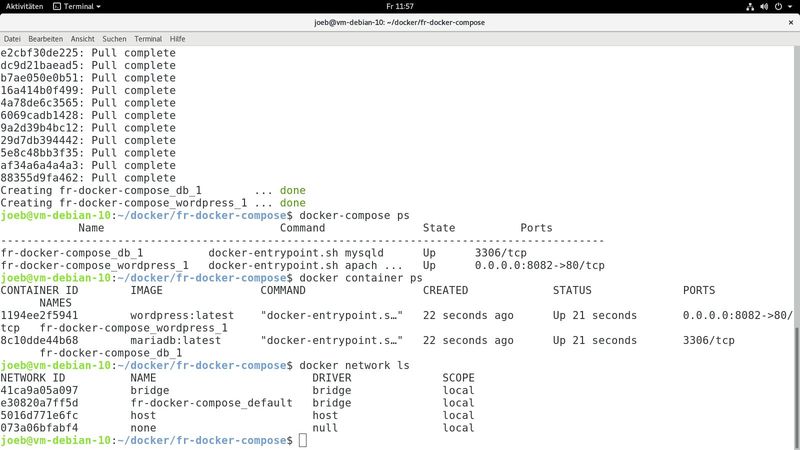800x450 pixels.
Task: Click the terminal vertical scrollbar handle
Action: coord(796,387)
